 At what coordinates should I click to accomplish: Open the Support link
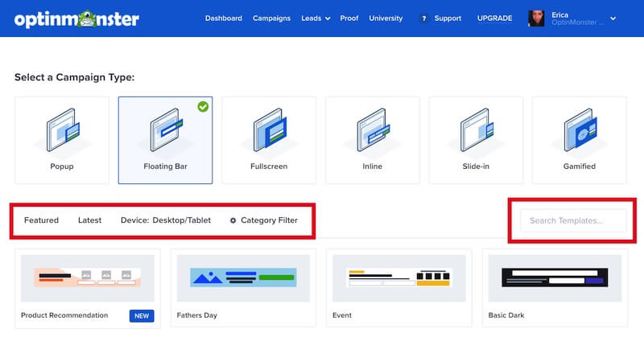pos(448,18)
